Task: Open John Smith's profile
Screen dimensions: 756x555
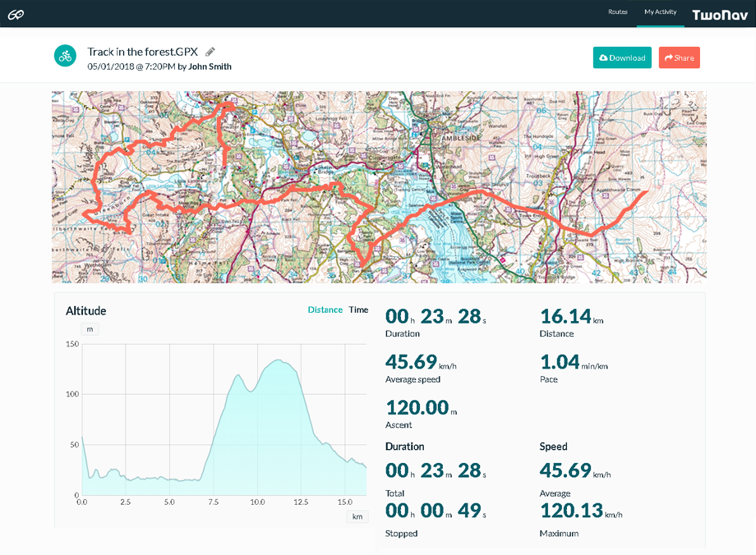Action: pyautogui.click(x=210, y=67)
